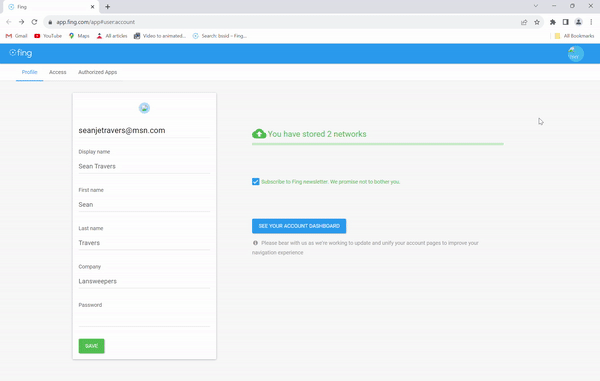Click the browser address bar URL
The width and height of the screenshot is (600, 381).
[96, 22]
